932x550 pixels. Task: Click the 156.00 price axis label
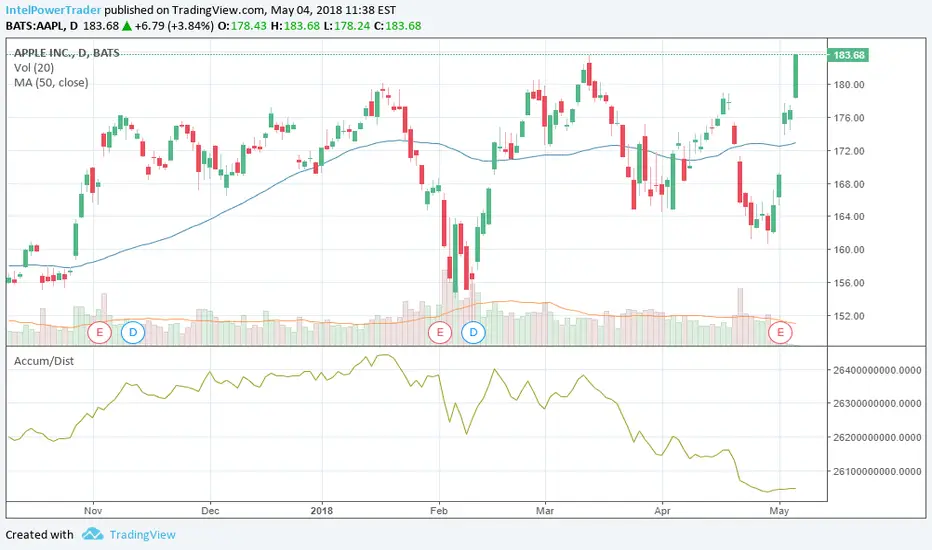click(849, 283)
